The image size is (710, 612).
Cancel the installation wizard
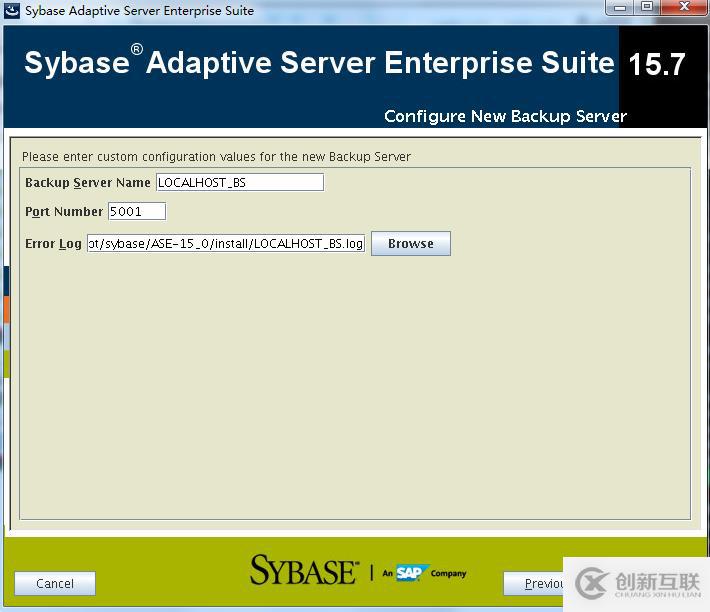click(55, 584)
